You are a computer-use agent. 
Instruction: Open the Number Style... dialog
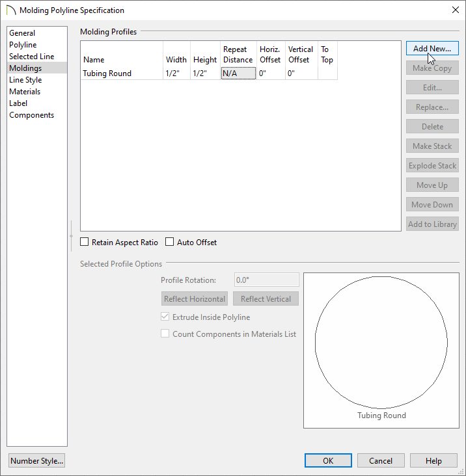[x=36, y=461]
